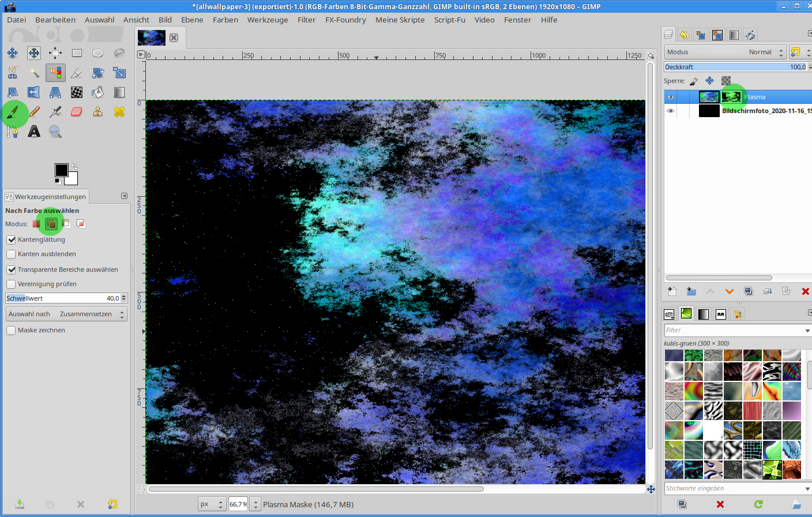Hide the Plasma layer via its eye icon
Viewport: 812px width, 517px height.
(670, 97)
